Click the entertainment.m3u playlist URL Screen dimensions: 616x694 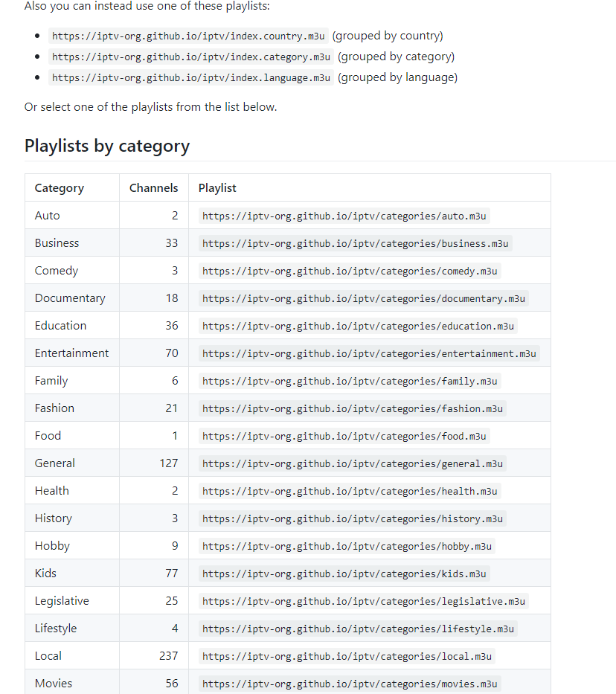pyautogui.click(x=369, y=354)
